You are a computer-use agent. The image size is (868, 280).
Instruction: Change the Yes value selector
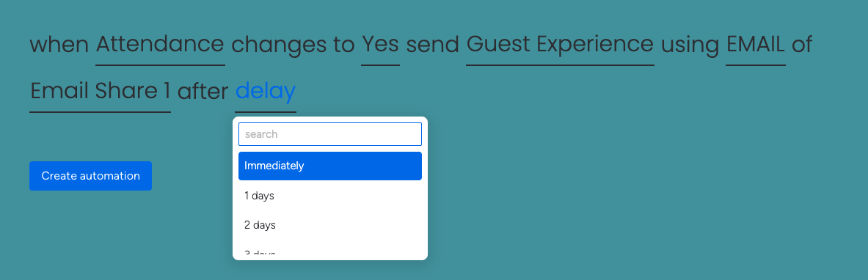click(x=380, y=44)
